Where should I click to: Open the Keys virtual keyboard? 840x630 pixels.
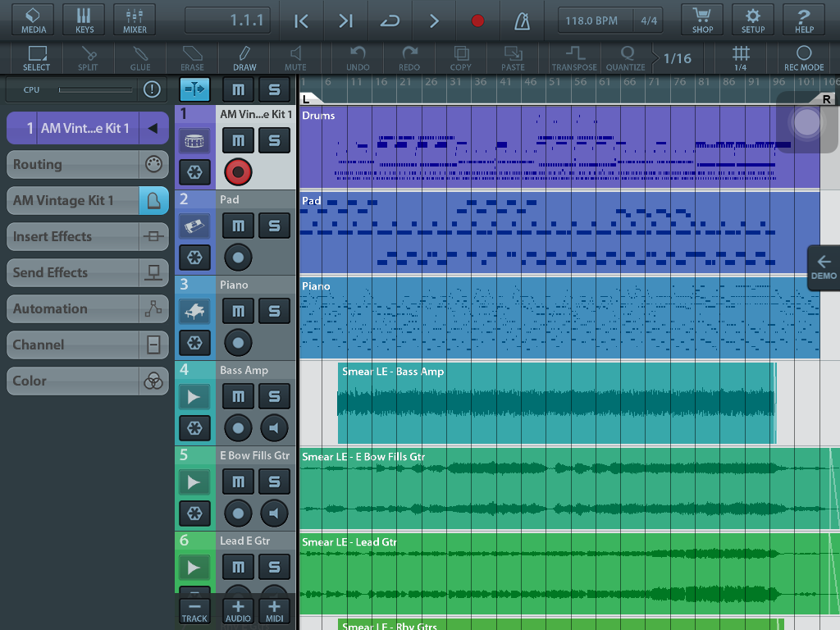(x=84, y=19)
